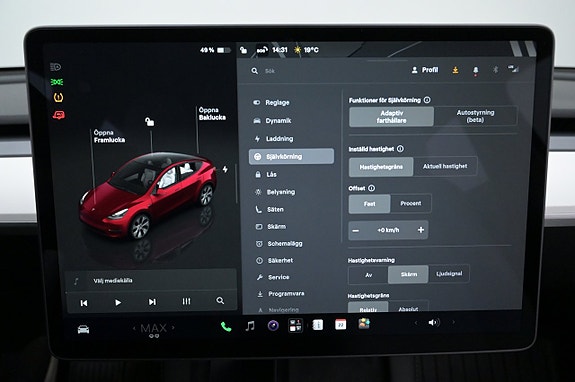Open the Calendar app in dock

coord(340,324)
